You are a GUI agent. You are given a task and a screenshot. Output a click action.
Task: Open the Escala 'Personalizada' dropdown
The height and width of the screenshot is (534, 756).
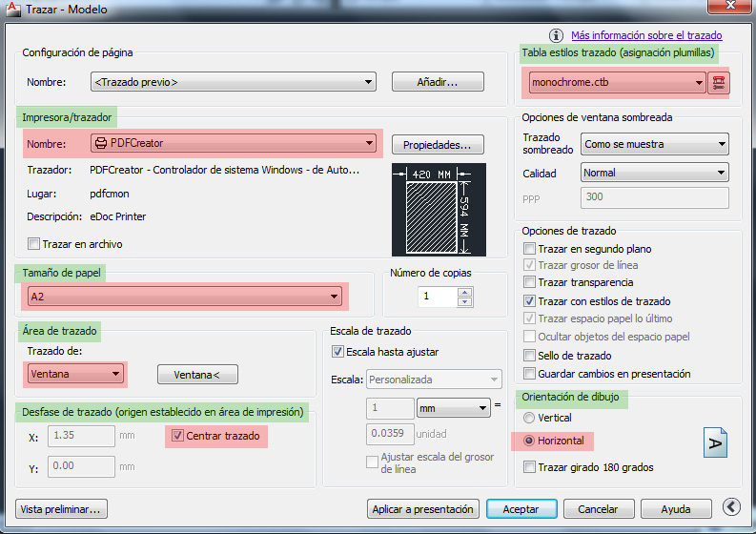(434, 380)
